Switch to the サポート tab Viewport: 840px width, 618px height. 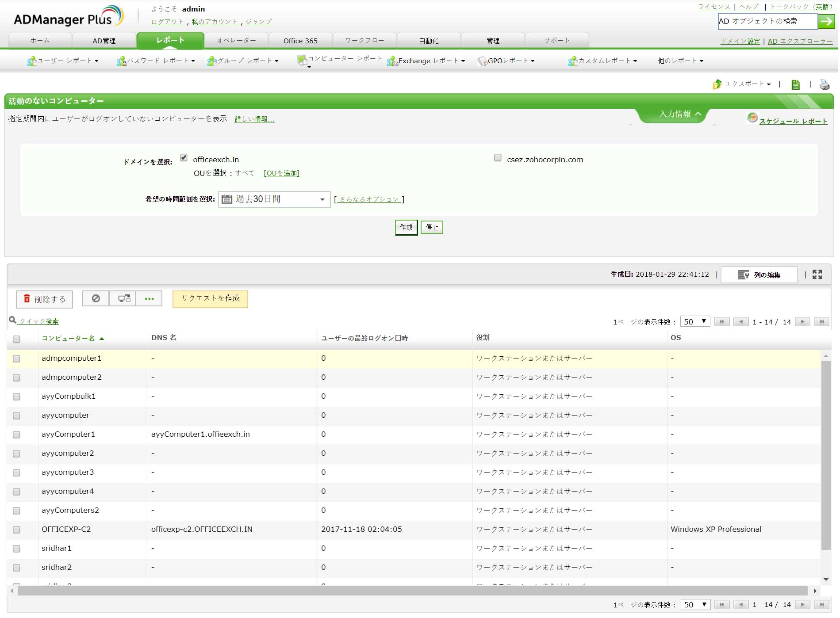(558, 41)
